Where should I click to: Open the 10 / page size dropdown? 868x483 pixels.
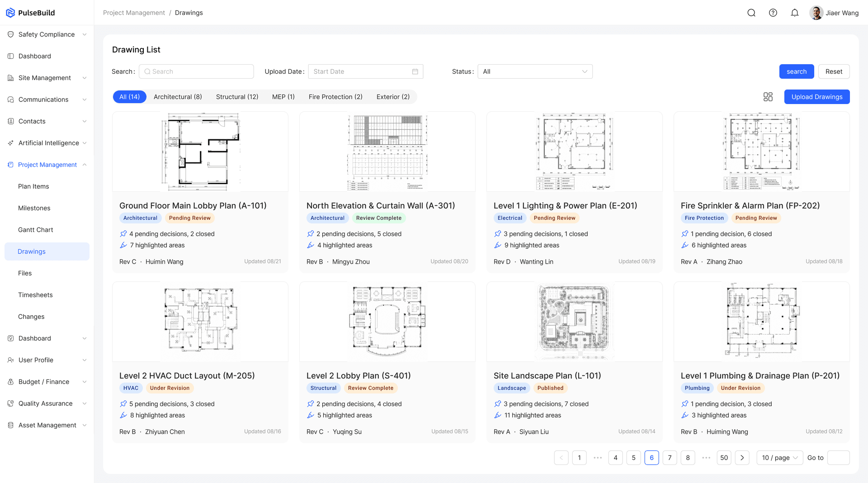780,458
